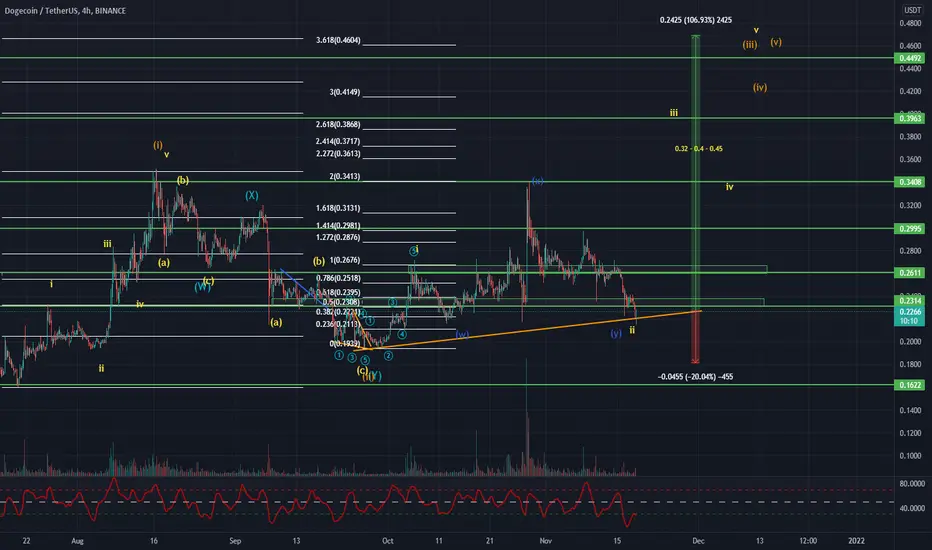932x550 pixels.
Task: Select the 3.618(0.4604) Fibonacci label
Action: 338,40
